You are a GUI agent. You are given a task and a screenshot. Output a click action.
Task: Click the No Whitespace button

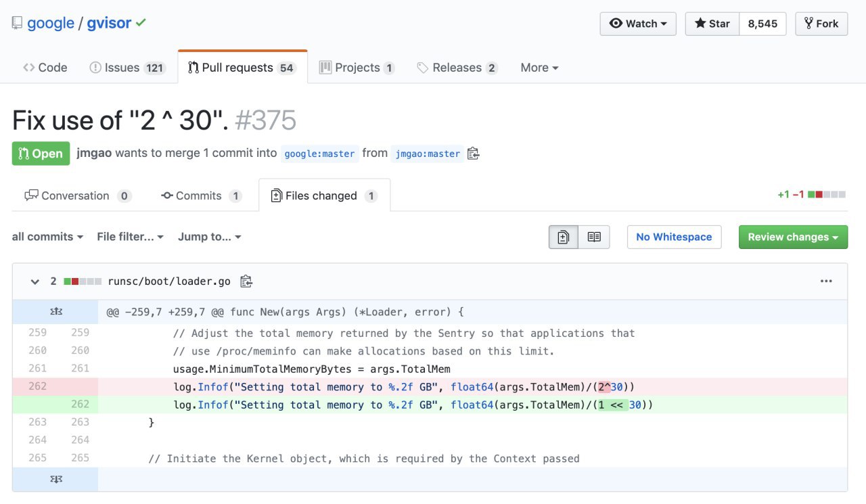click(674, 237)
